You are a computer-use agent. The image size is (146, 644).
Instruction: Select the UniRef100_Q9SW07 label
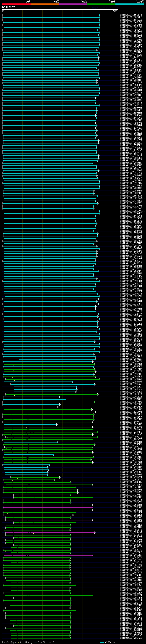(131, 467)
